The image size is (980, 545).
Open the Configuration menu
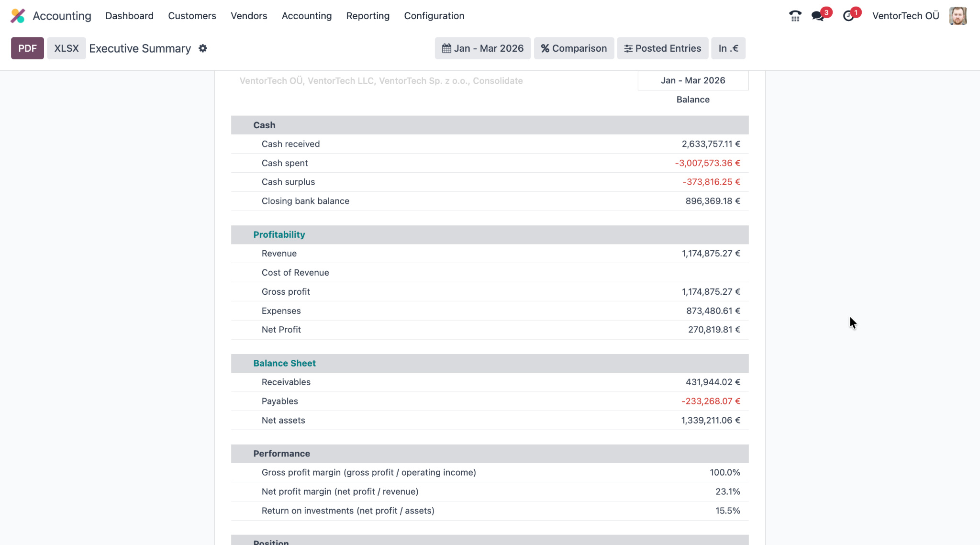(434, 16)
